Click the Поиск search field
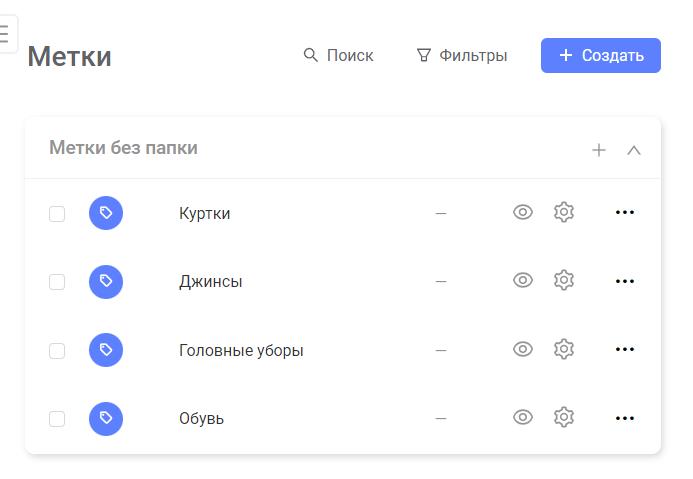693x479 pixels. [339, 55]
